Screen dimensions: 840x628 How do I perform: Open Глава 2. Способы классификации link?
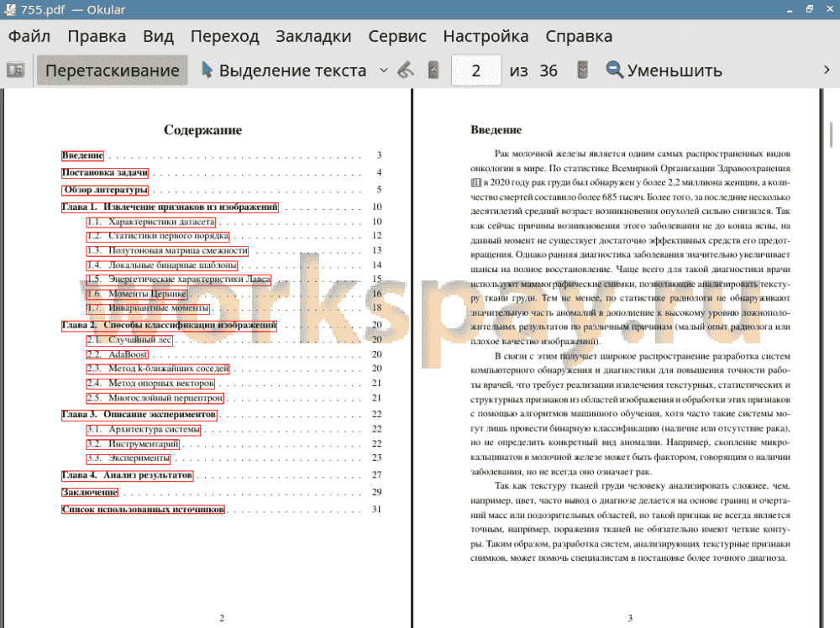[x=170, y=326]
